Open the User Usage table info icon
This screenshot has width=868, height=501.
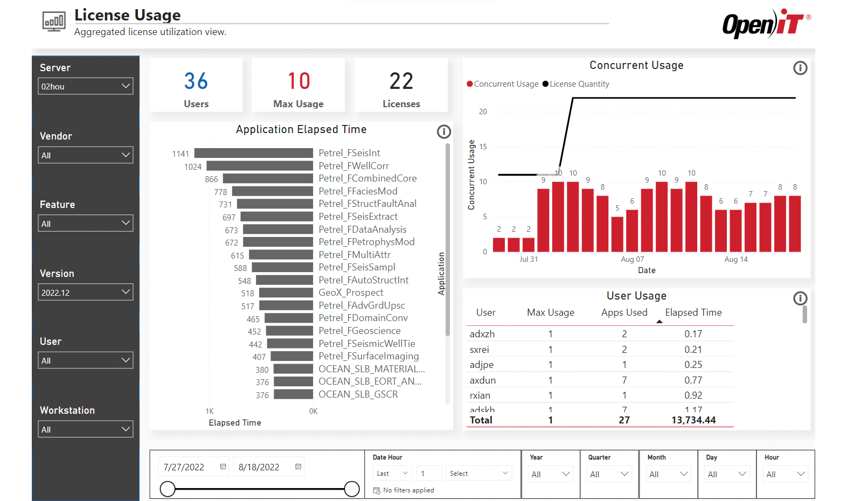(800, 298)
